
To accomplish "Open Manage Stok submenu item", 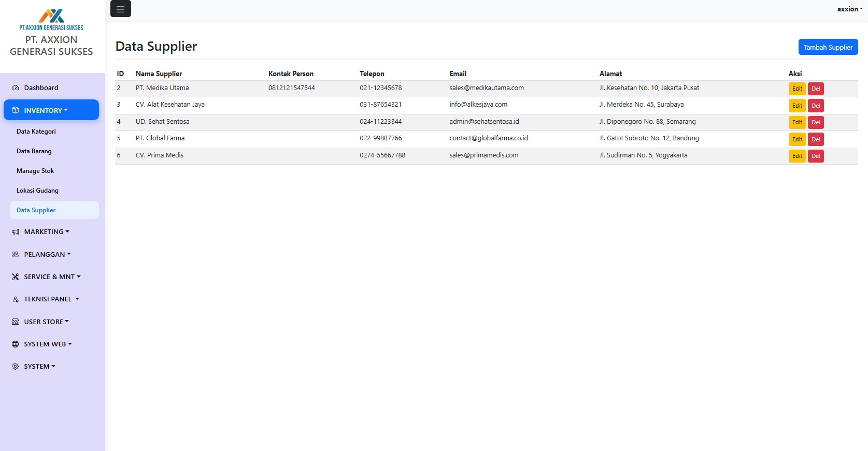I will 54,171.
